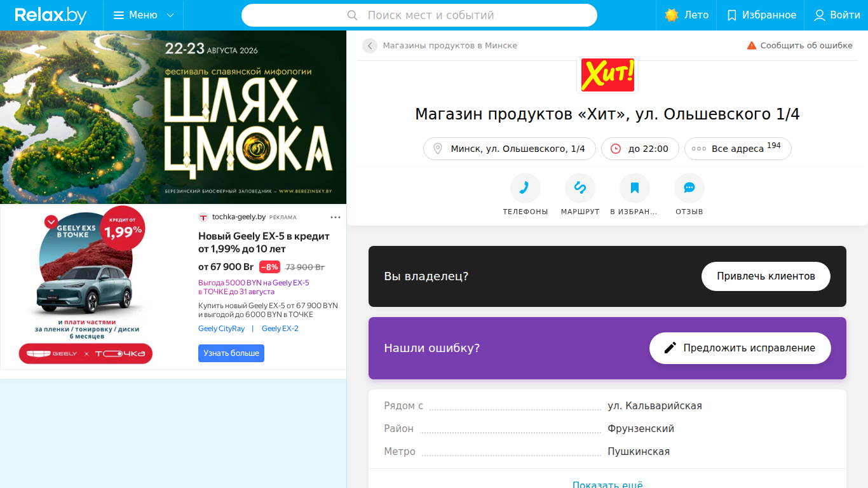Expand details with Показать ещё

[607, 485]
